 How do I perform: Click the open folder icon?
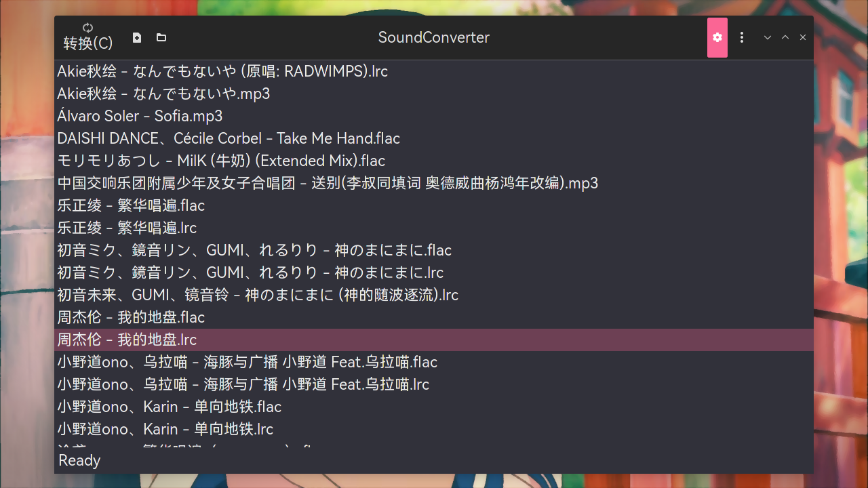pos(161,37)
